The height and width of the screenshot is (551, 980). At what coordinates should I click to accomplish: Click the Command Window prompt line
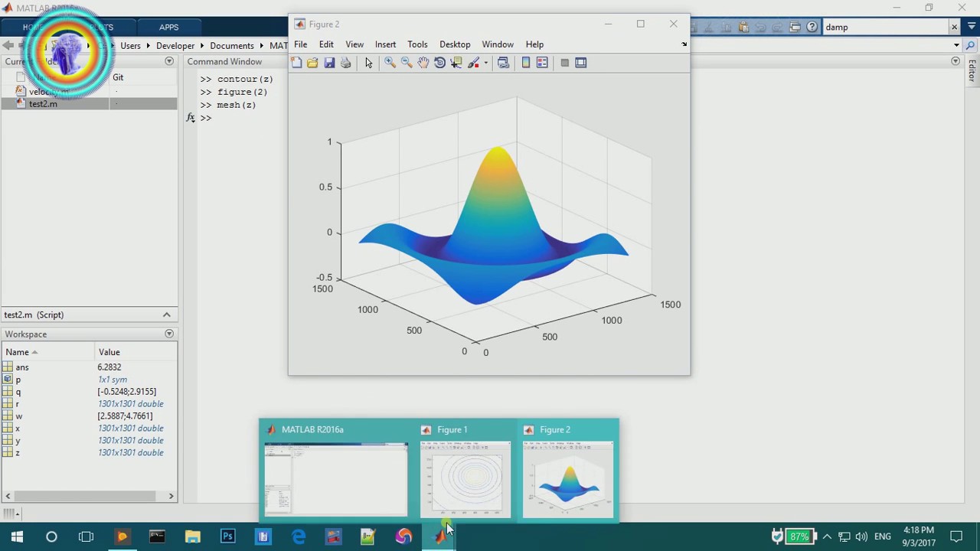(206, 118)
